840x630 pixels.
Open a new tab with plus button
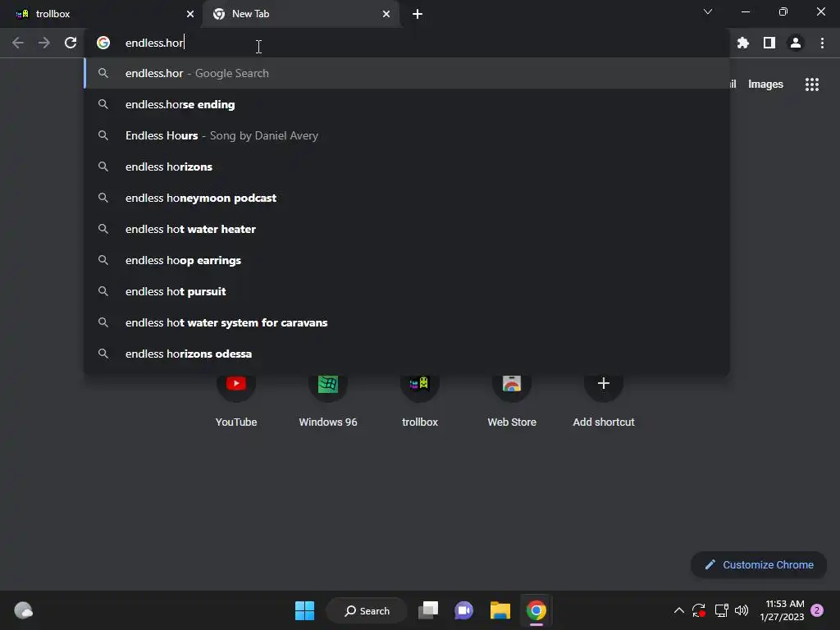418,14
